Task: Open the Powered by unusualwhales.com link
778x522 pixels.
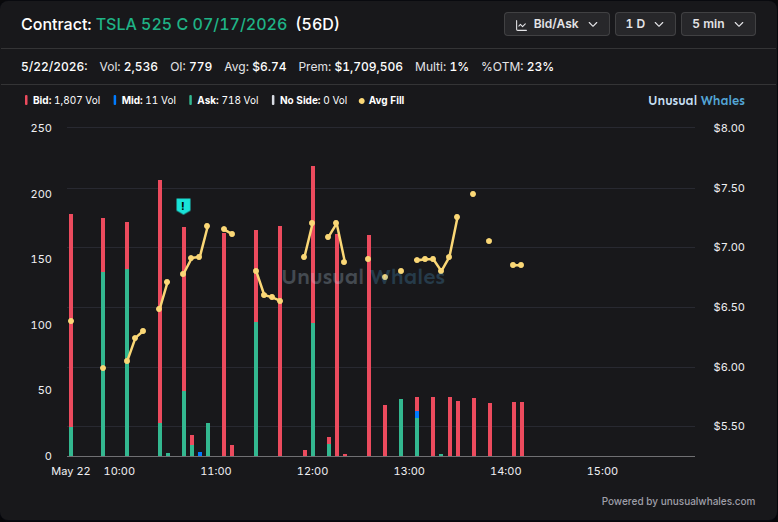Action: (678, 501)
